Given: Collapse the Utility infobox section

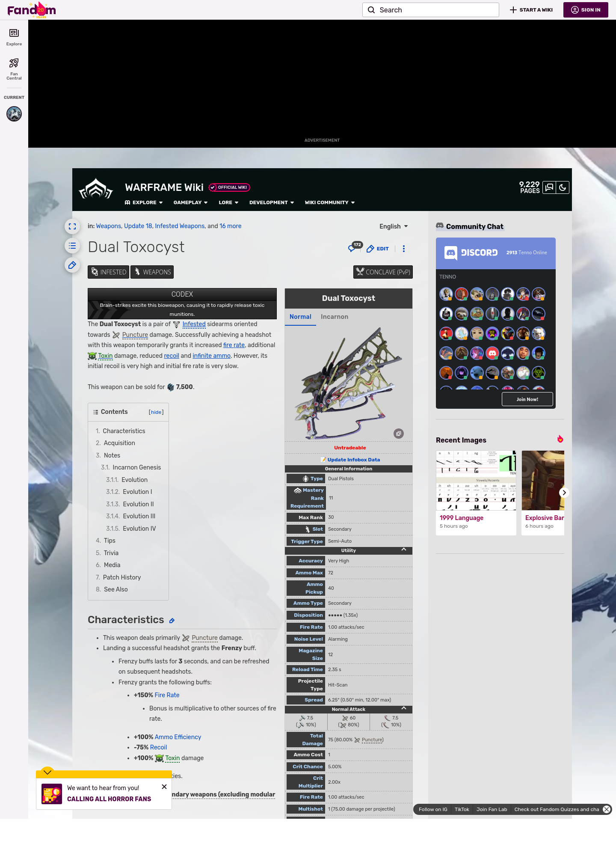Looking at the screenshot, I should click(404, 550).
